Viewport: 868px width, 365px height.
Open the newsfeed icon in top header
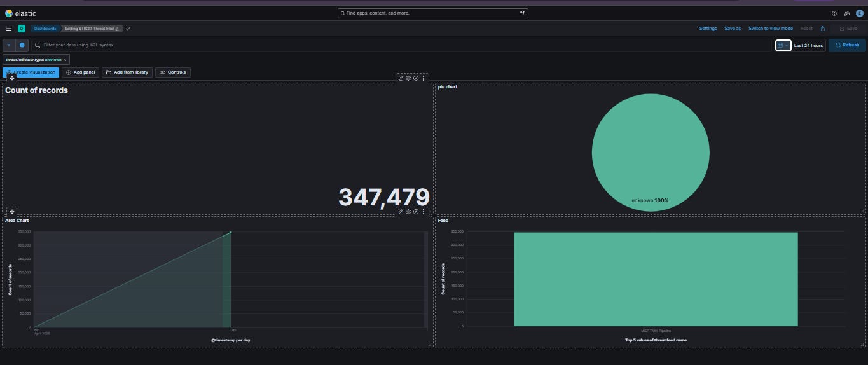[x=847, y=13]
